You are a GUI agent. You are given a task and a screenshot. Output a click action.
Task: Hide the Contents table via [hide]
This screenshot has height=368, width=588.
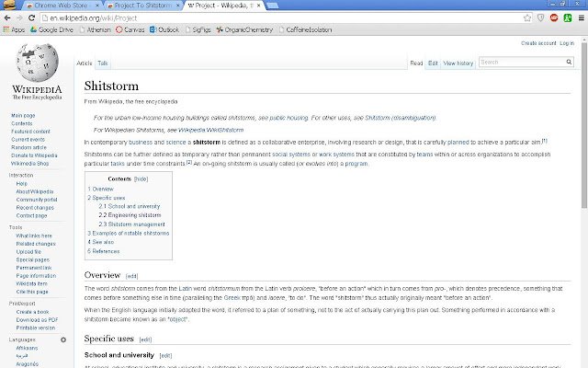coord(141,179)
